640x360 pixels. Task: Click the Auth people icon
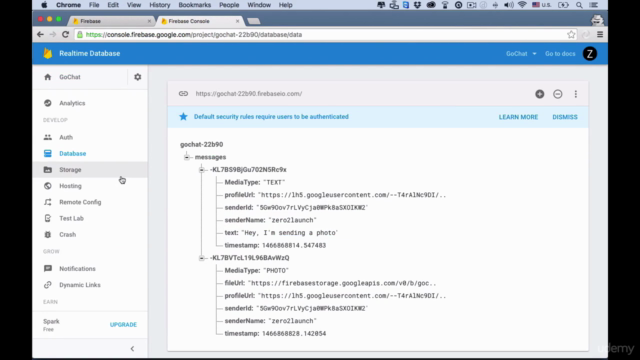pyautogui.click(x=48, y=137)
